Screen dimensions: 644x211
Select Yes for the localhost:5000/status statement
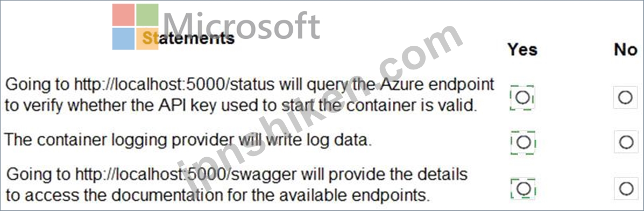522,98
